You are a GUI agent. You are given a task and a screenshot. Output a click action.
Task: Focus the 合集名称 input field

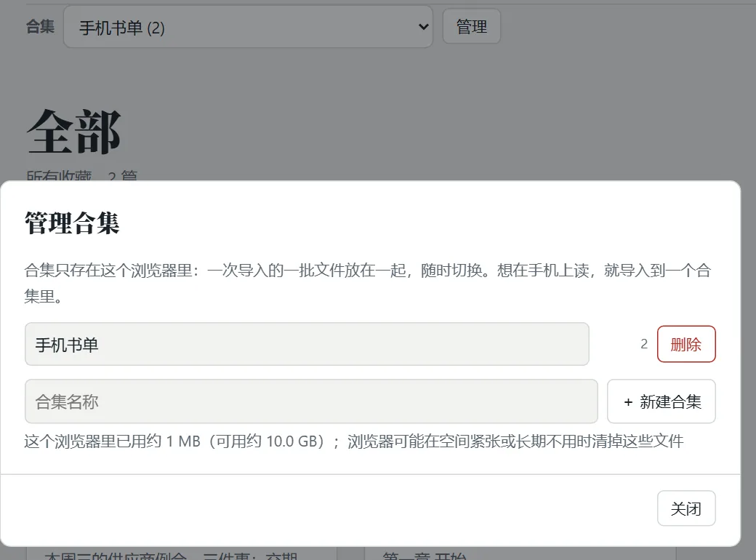[x=311, y=401]
